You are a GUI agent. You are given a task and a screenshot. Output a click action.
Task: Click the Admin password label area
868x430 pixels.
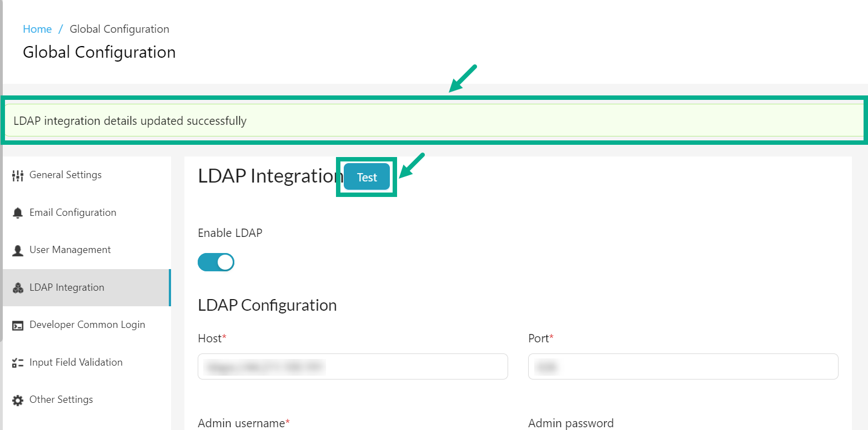click(x=571, y=423)
